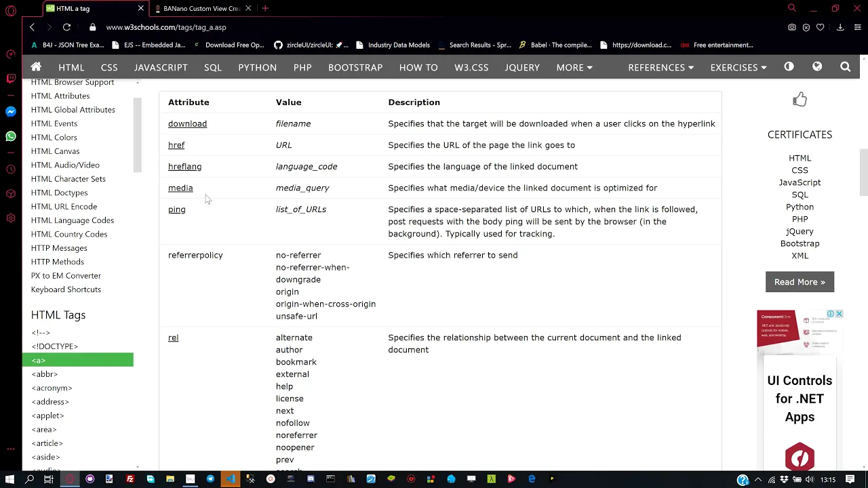Switch to BANano Custom View tab
The height and width of the screenshot is (488, 868).
click(201, 8)
